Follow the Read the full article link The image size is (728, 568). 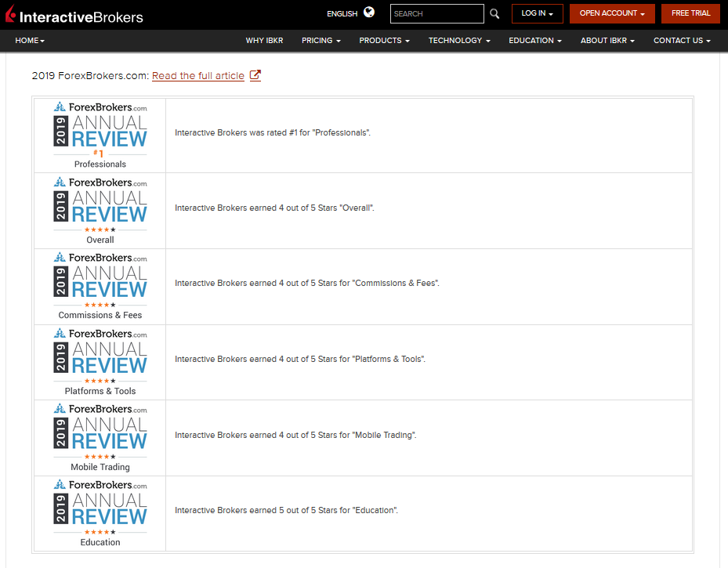pyautogui.click(x=197, y=76)
